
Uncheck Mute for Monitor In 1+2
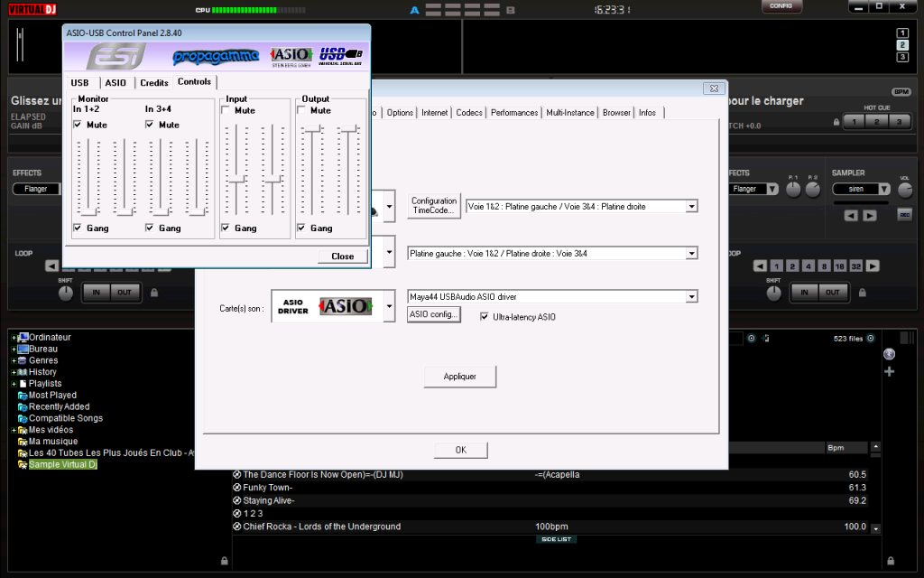tap(79, 125)
